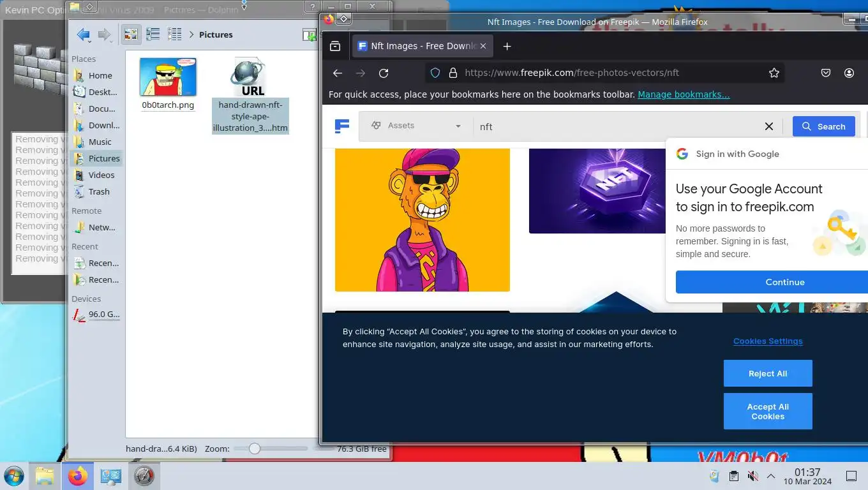Click the muted volume tray icon
868x490 pixels.
click(x=752, y=476)
